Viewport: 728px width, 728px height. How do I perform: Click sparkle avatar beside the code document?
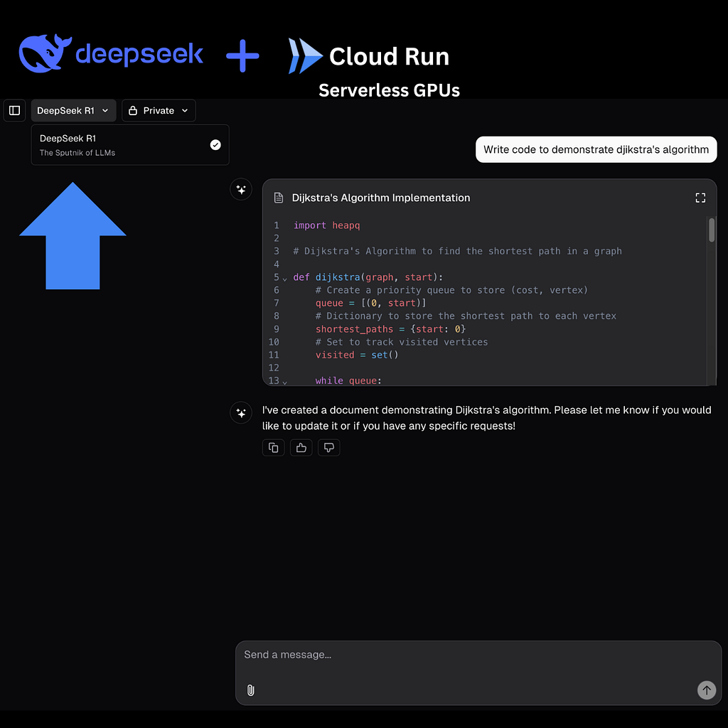click(241, 189)
